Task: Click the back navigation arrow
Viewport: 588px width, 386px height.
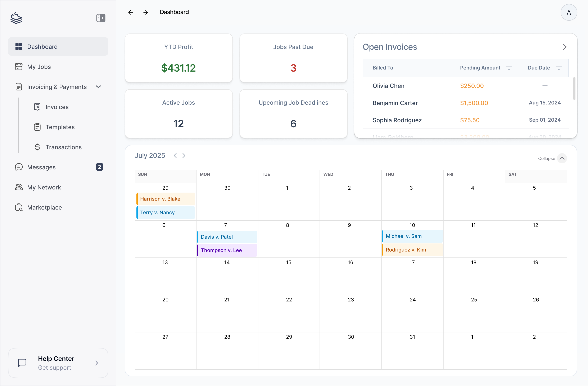Action: tap(130, 12)
